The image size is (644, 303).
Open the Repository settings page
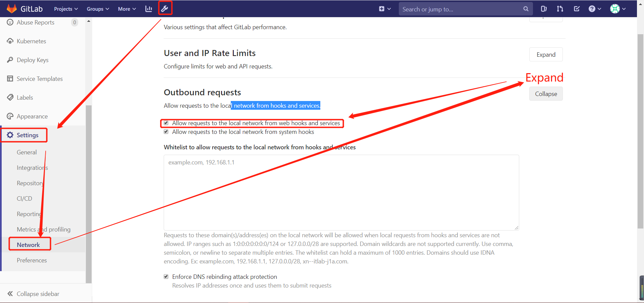pos(30,183)
